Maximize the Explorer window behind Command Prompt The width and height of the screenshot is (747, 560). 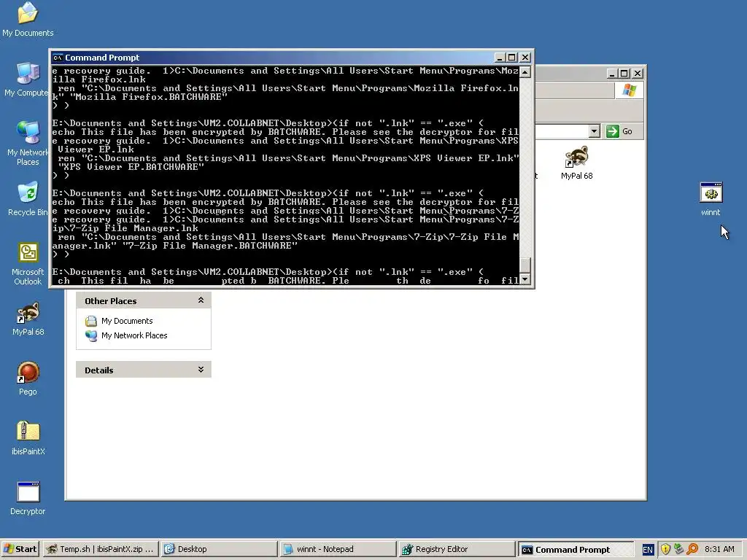coord(624,74)
